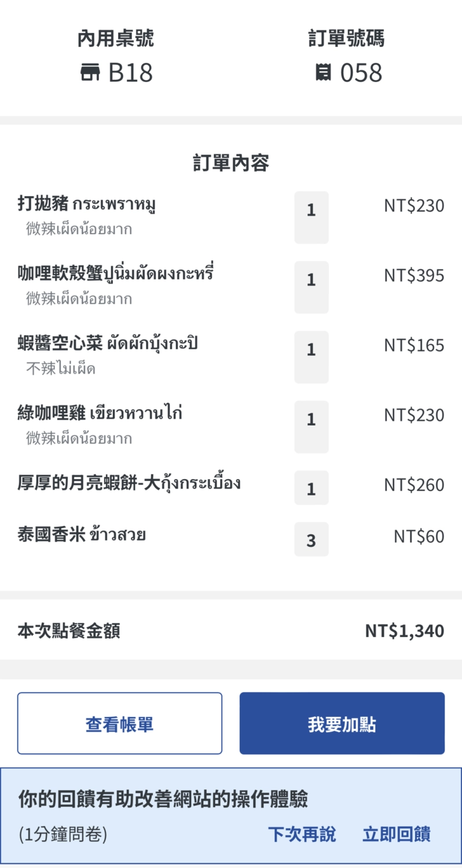This screenshot has width=462, height=868.
Task: Click the 綠咖哩雞 item name
Action: click(100, 414)
